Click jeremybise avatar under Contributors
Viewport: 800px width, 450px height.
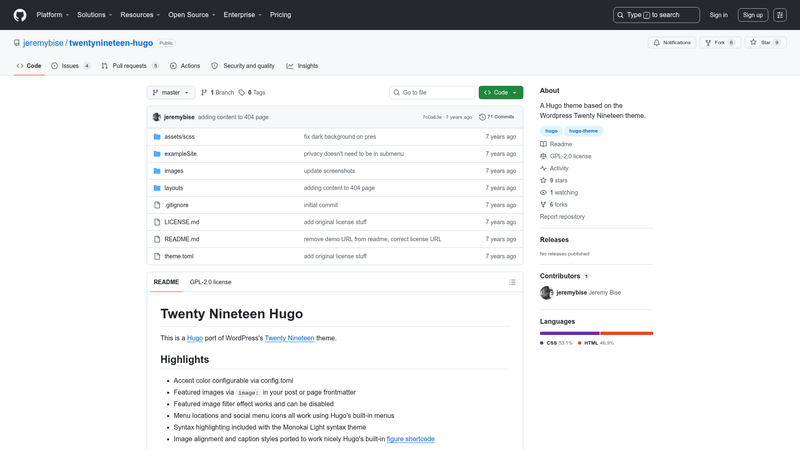tap(546, 293)
